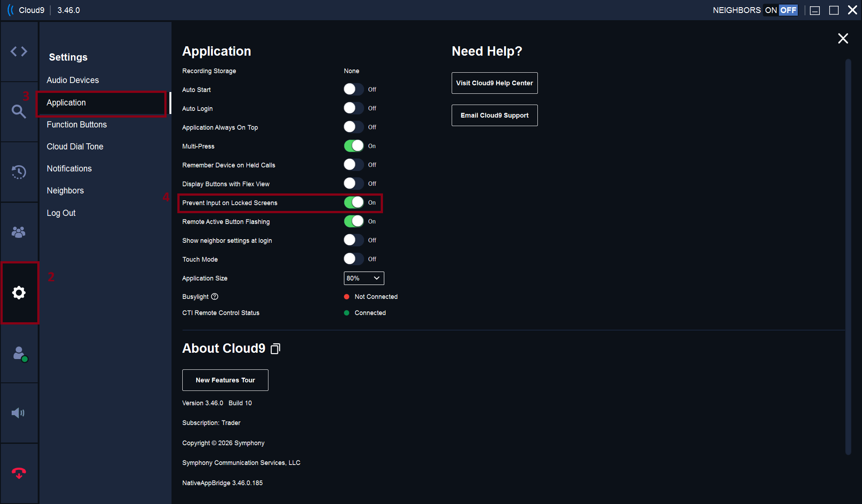Image resolution: width=862 pixels, height=504 pixels.
Task: Click the code brackets sidebar icon
Action: 19,52
